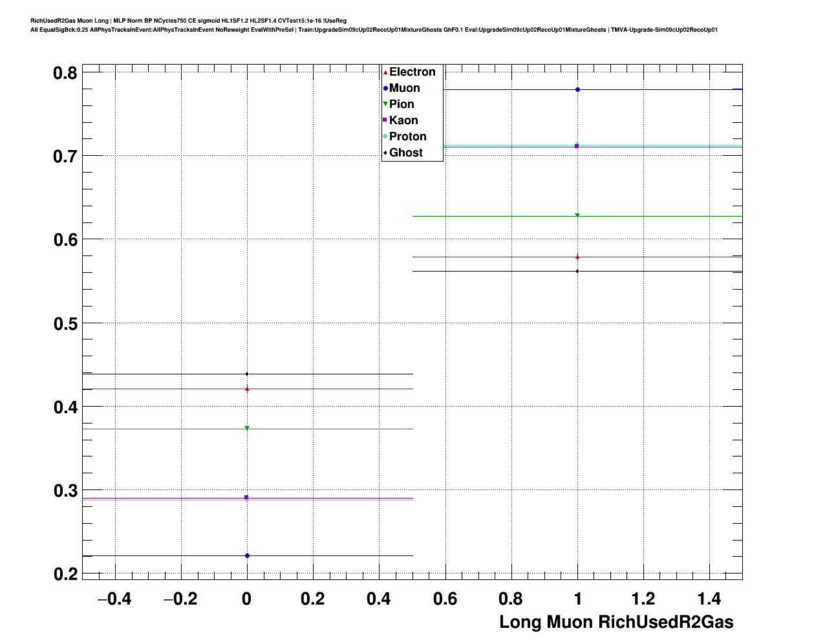The image size is (825, 644).
Task: Select the red Electron data point at x=0
Action: [x=247, y=389]
